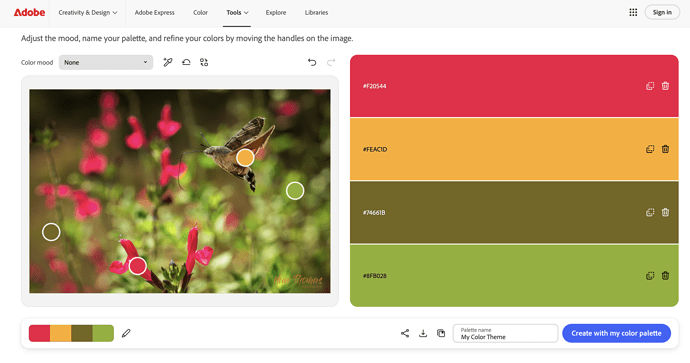690x363 pixels.
Task: Click the #FEAC1D orange color bar
Action: pyautogui.click(x=514, y=149)
